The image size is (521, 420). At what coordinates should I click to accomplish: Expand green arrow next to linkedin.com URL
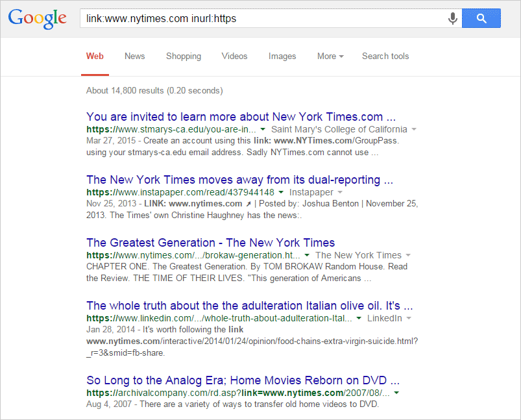click(359, 318)
